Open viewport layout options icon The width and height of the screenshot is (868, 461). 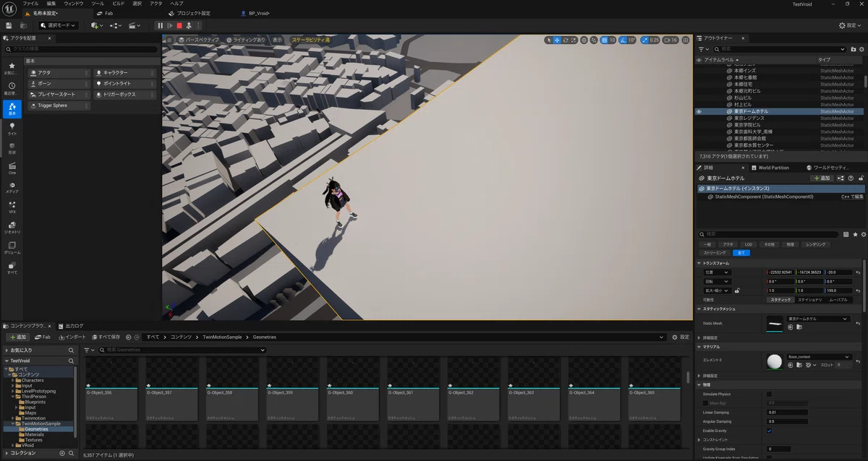(686, 40)
